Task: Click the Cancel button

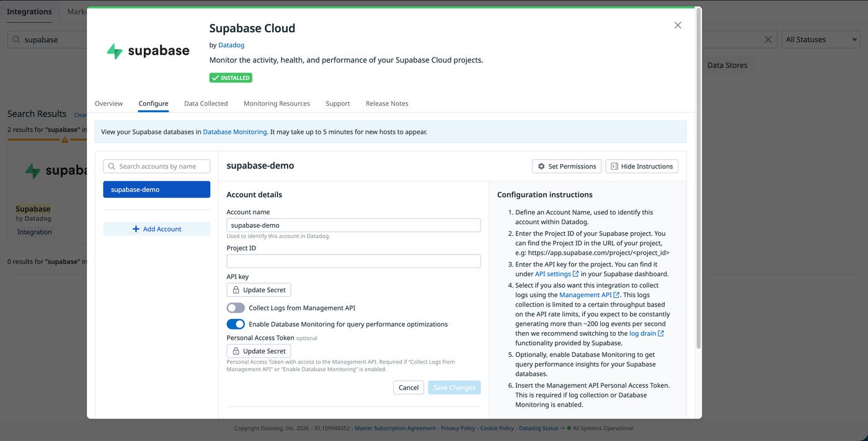Action: 409,388
